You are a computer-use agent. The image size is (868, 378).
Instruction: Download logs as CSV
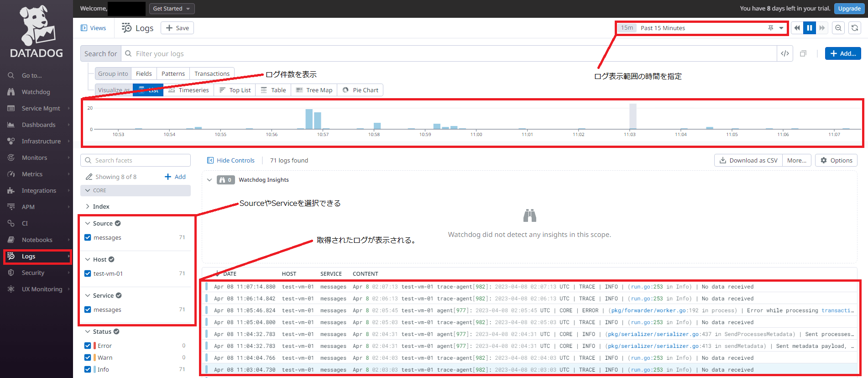[748, 160]
